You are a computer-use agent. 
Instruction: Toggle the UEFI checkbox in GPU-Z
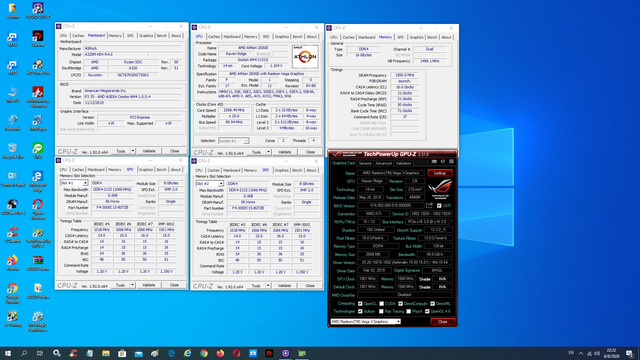[439, 206]
